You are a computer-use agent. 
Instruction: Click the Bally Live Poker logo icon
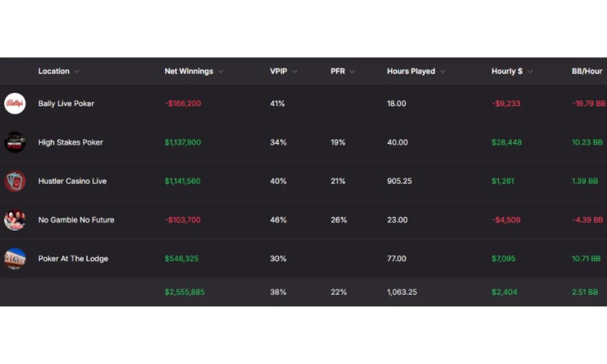pyautogui.click(x=15, y=103)
